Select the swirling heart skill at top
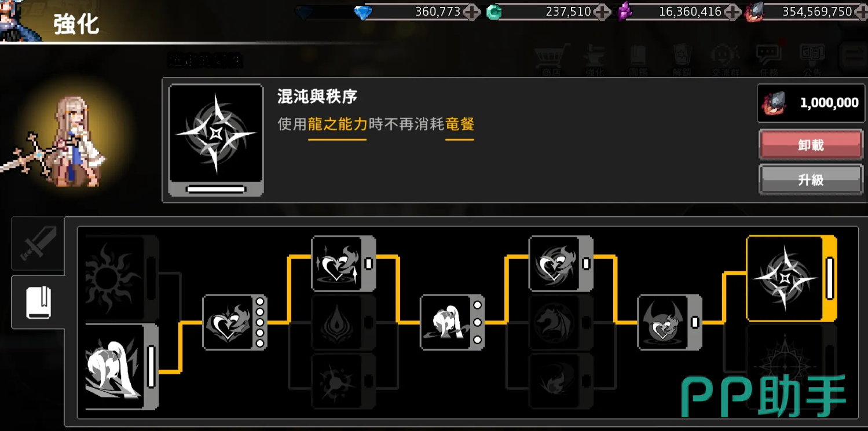 click(561, 263)
